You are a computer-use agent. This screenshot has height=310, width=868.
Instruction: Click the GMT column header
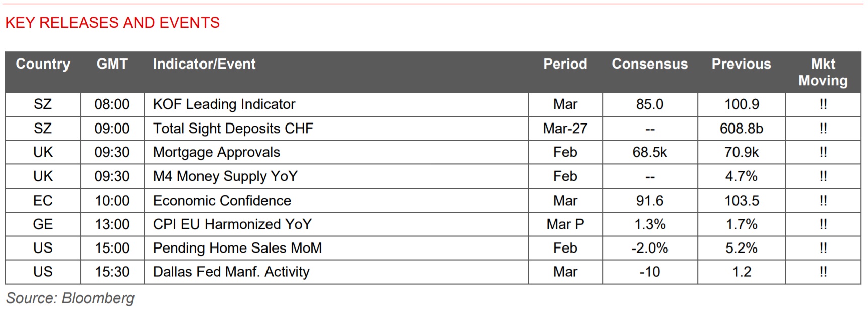tap(112, 64)
